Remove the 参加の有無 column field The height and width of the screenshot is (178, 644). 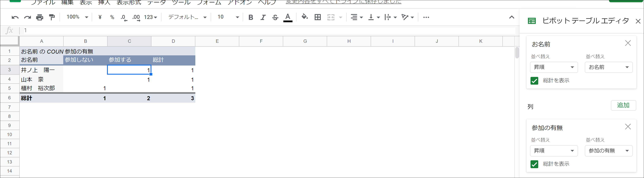pos(628,127)
